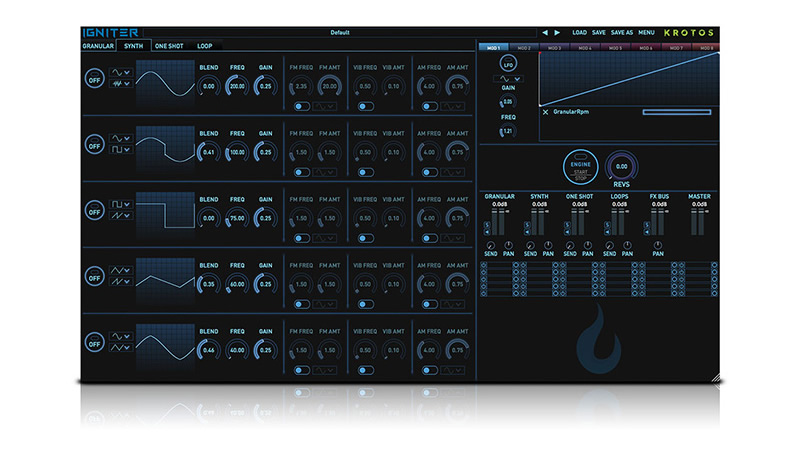
Task: Click the Loops PAN knob
Action: pos(627,245)
